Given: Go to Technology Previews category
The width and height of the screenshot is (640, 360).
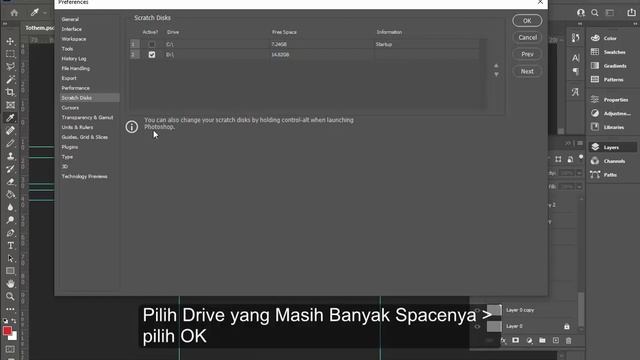Looking at the screenshot, I should point(84,176).
